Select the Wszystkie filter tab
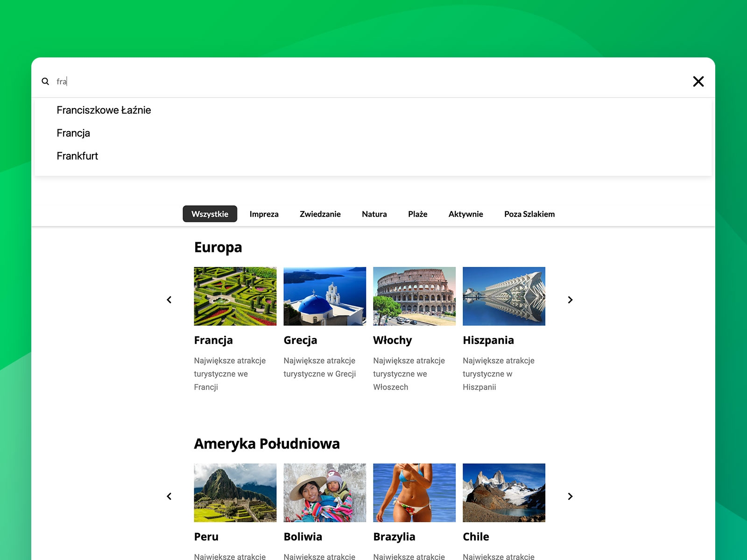The width and height of the screenshot is (747, 560). [210, 214]
